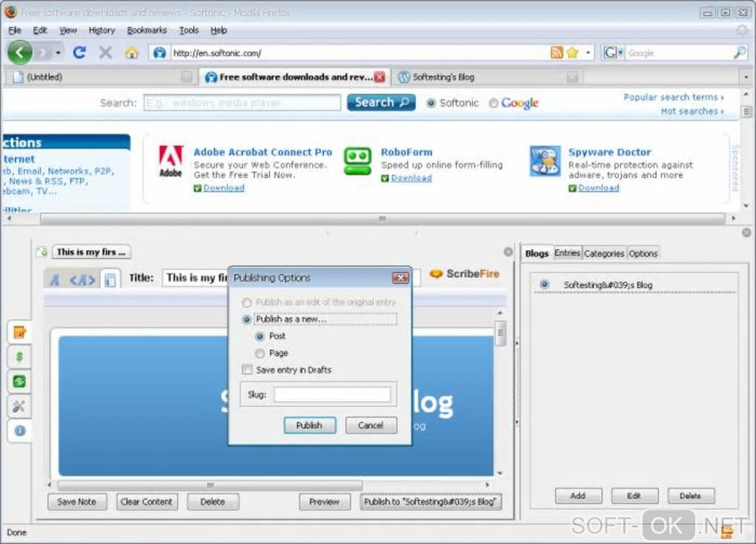Switch to Softesting's Blog browser tab

click(x=486, y=76)
